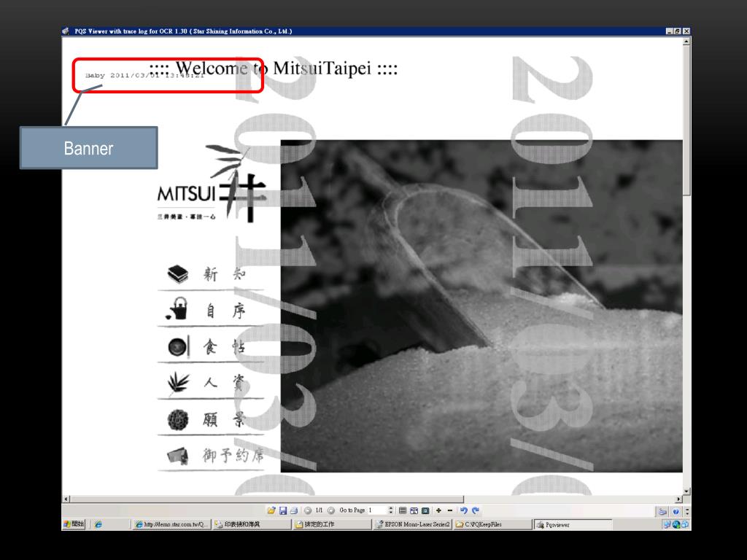This screenshot has width=747, height=560.
Task: Click the Welcome to MitsuiTaipei heading text
Action: click(274, 68)
